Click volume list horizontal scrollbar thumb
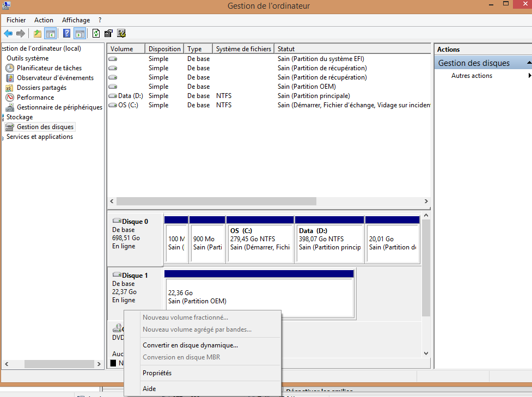 click(x=216, y=201)
